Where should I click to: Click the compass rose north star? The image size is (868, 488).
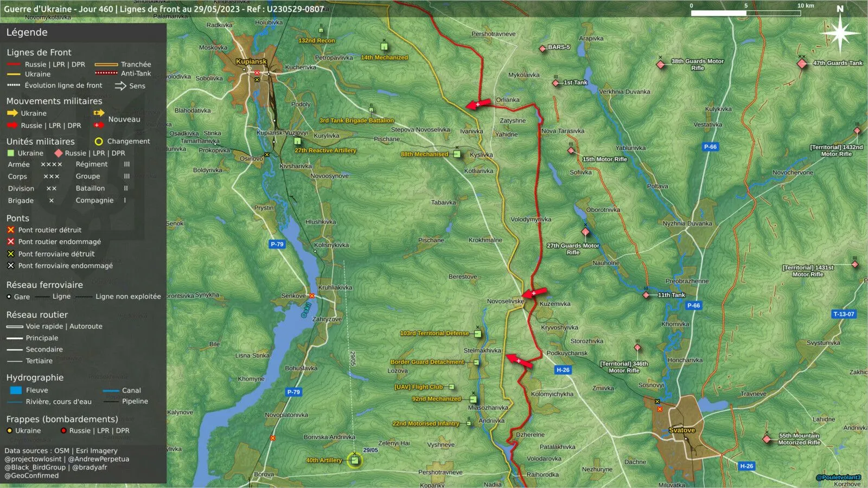(x=840, y=34)
